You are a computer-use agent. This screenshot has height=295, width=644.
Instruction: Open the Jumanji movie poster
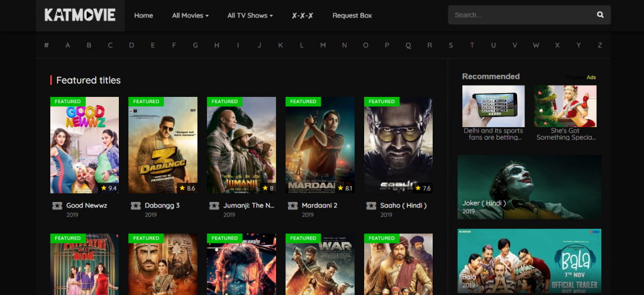[x=241, y=145]
